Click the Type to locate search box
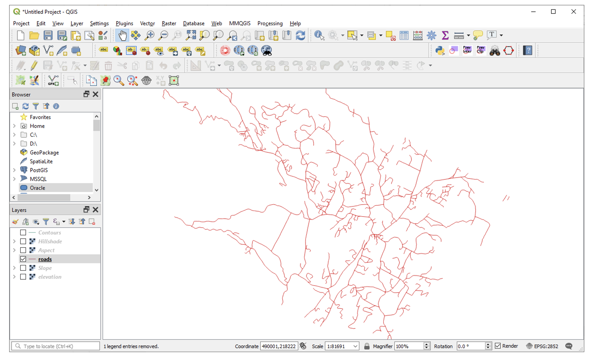This screenshot has width=595, height=364. click(x=56, y=346)
